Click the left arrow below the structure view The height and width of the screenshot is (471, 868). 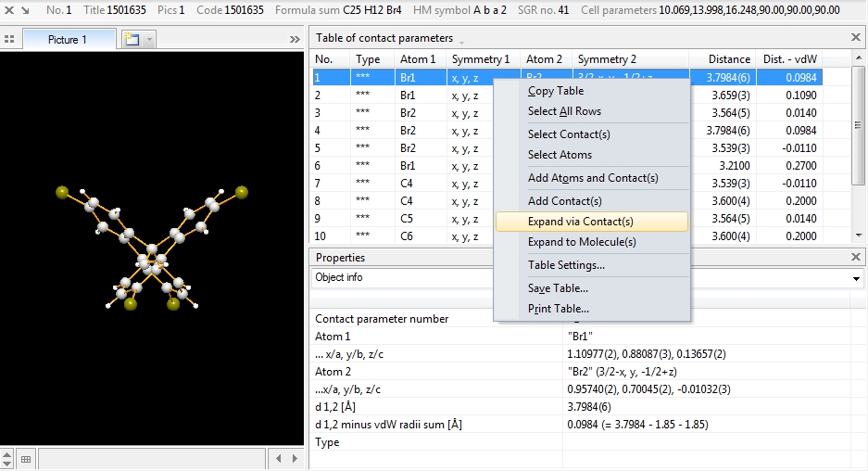(281, 459)
